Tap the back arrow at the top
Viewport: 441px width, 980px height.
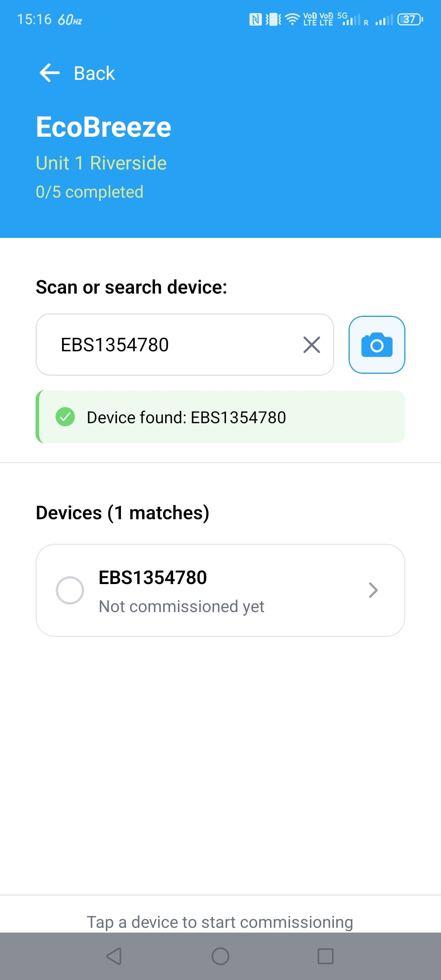click(49, 72)
